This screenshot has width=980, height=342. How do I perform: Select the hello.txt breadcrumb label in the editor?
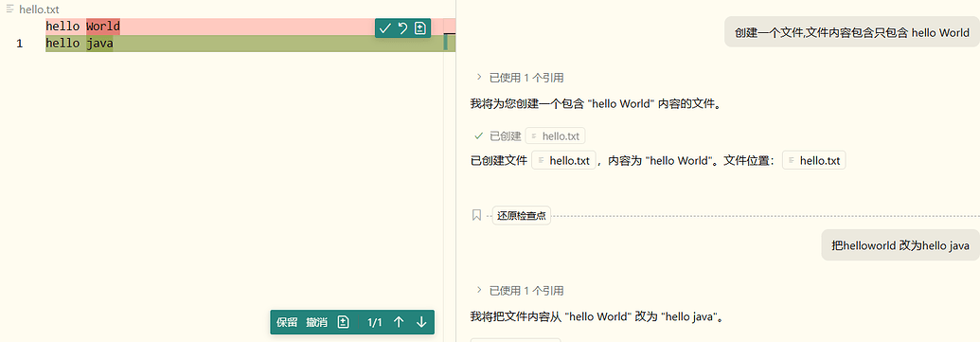(40, 9)
